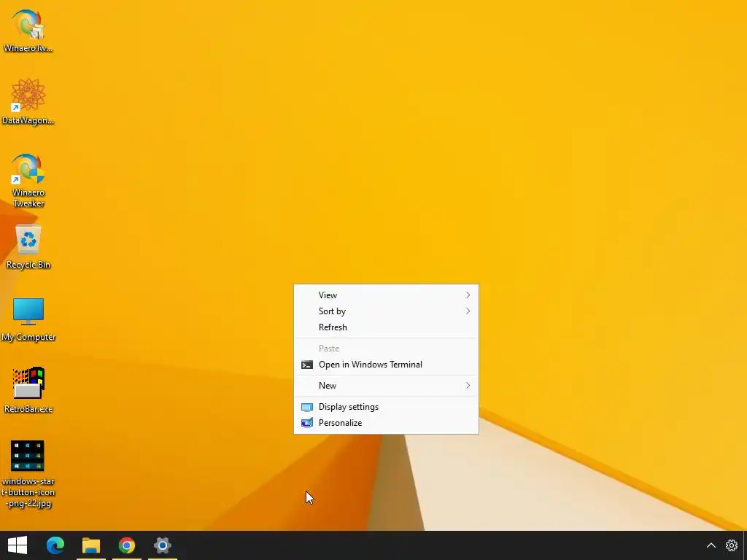Open the New submenu

(387, 386)
